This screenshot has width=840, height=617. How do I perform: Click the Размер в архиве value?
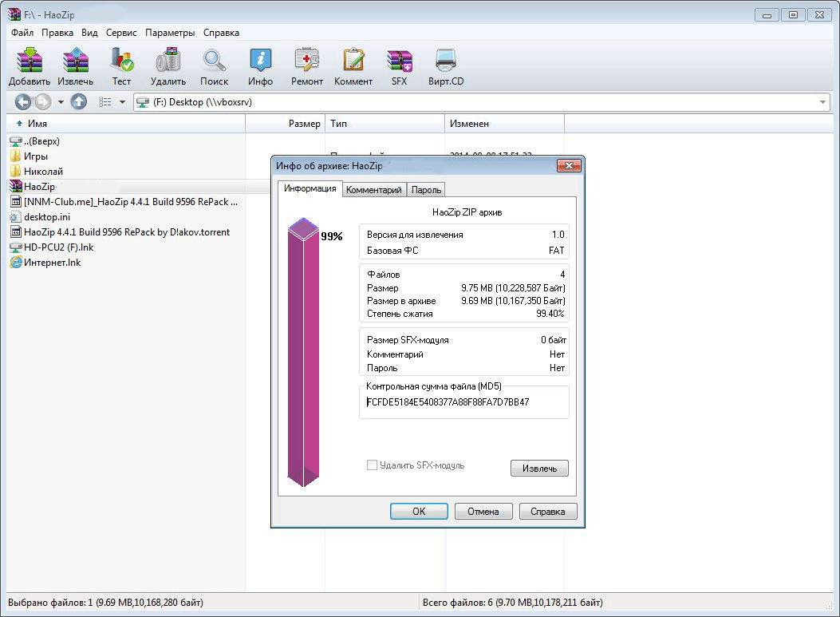(x=513, y=301)
